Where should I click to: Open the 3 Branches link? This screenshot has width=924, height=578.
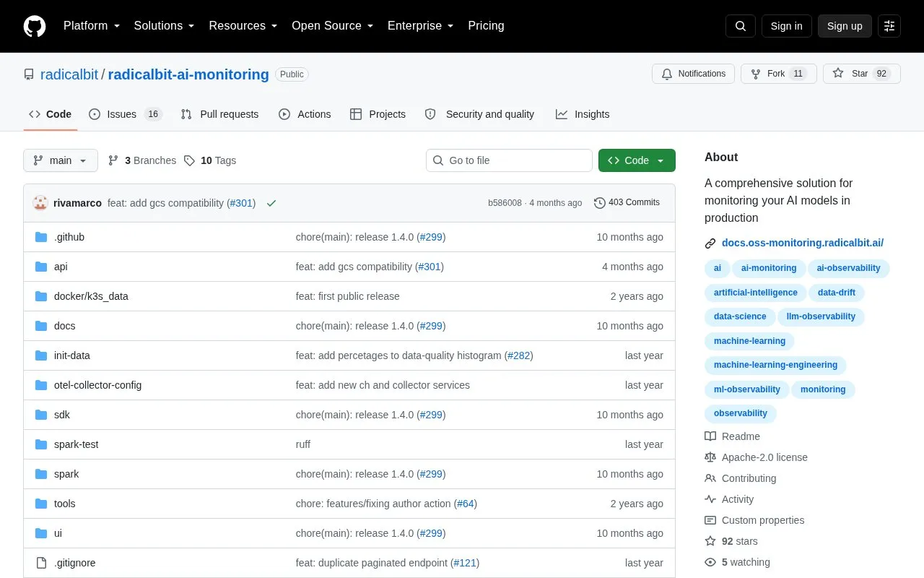point(142,160)
